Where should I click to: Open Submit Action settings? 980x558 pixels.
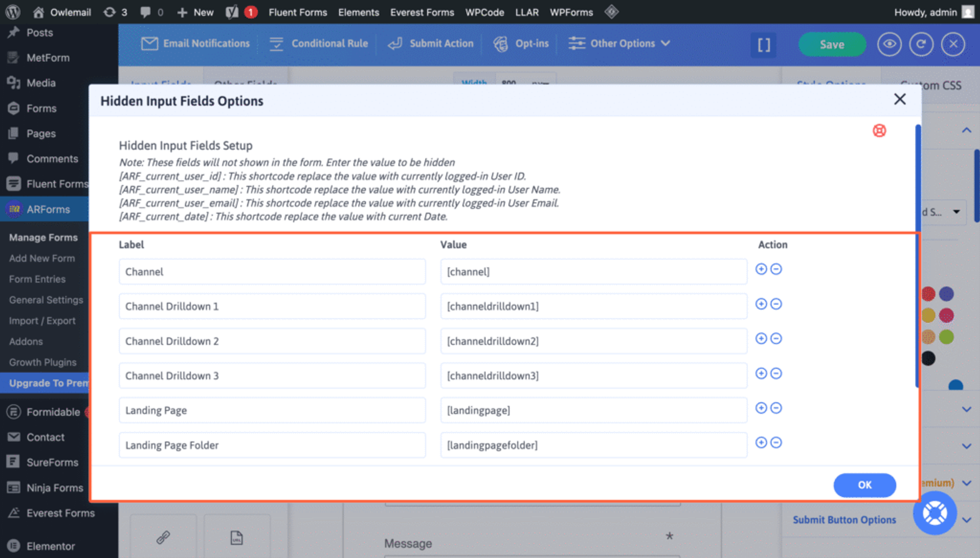[431, 43]
